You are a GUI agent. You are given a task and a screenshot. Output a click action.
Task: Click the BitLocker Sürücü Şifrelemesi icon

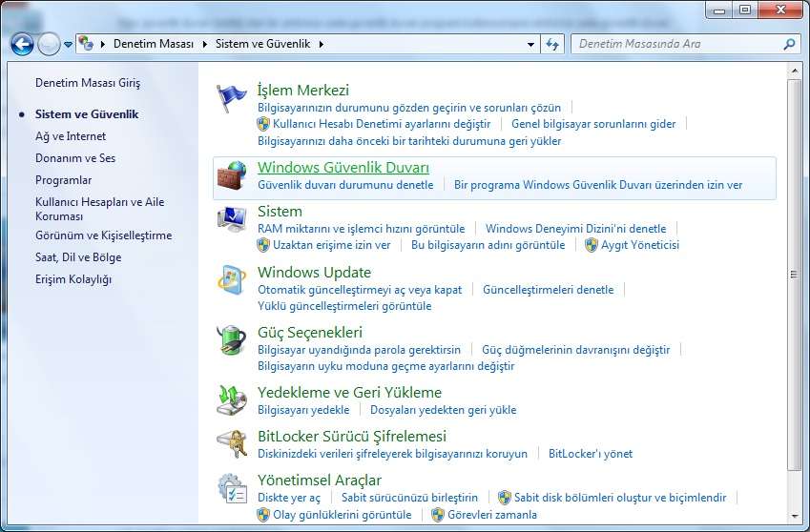click(231, 443)
